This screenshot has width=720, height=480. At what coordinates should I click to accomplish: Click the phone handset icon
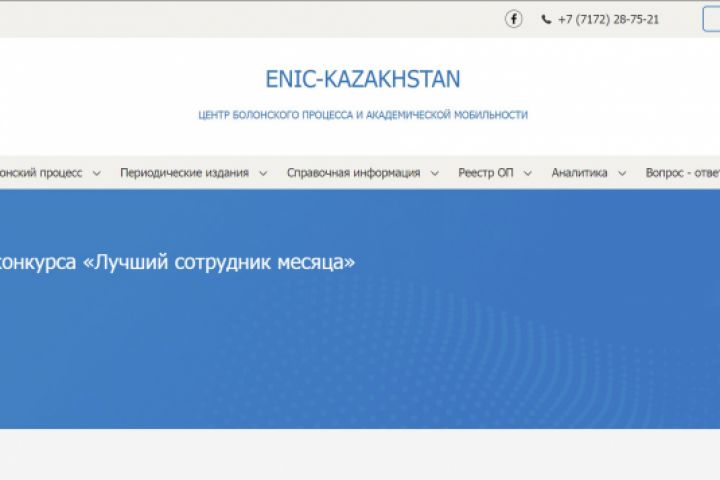(x=546, y=19)
